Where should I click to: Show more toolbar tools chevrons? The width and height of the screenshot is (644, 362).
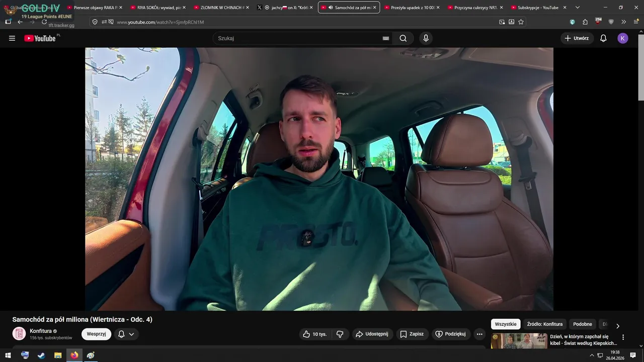[623, 22]
